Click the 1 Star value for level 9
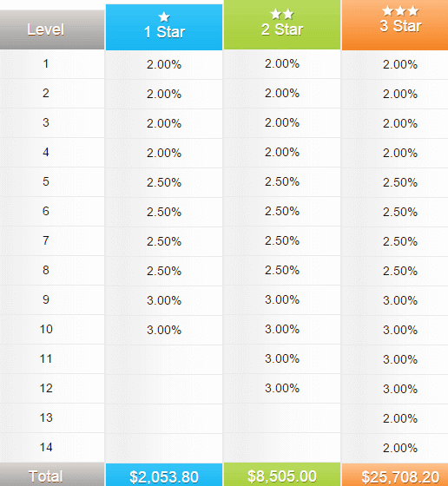This screenshot has height=486, width=448. 164,300
